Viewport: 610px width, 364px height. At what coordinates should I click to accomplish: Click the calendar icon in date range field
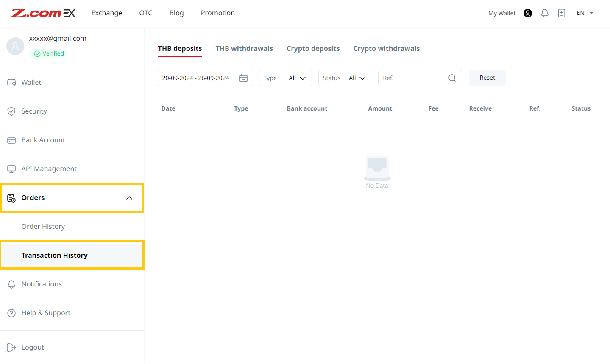tap(243, 78)
